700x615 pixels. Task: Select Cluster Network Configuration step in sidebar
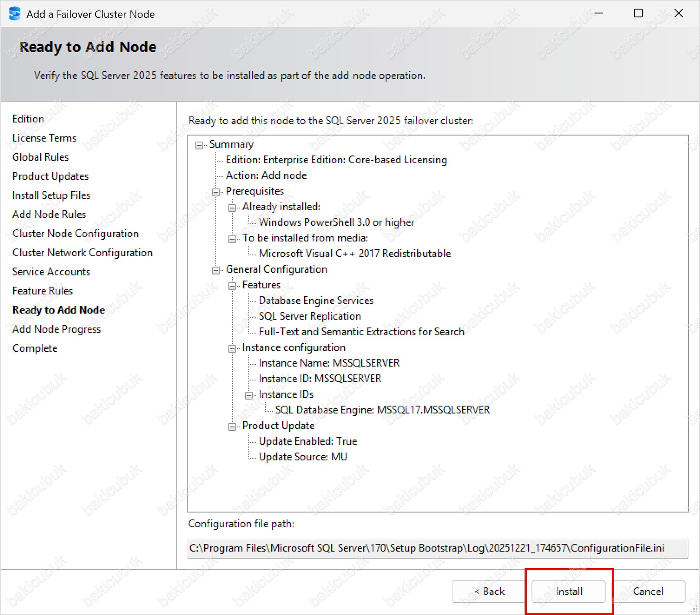click(83, 253)
